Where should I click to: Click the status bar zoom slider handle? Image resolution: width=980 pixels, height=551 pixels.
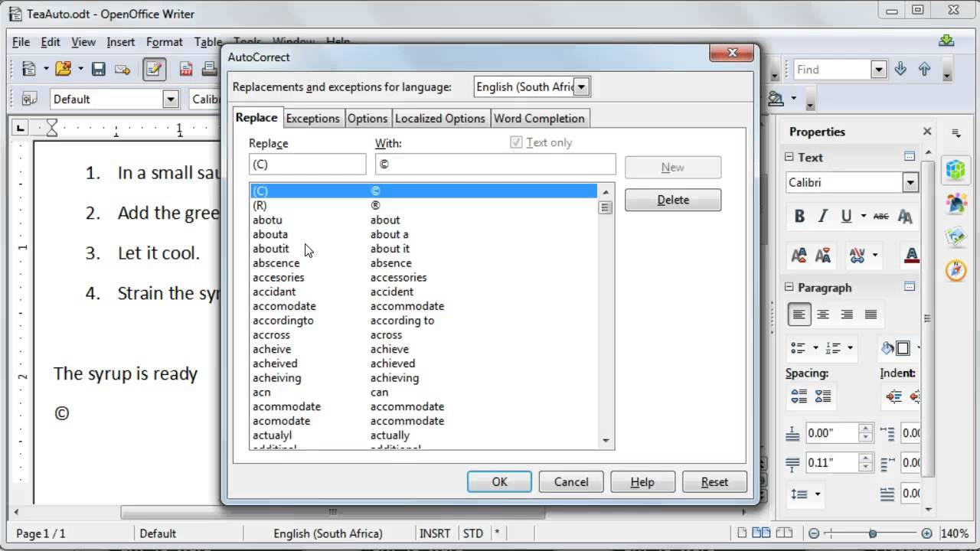[x=872, y=533]
